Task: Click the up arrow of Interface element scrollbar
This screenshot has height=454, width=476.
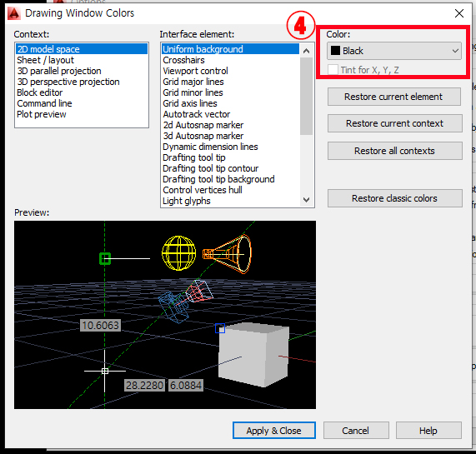Action: click(306, 51)
